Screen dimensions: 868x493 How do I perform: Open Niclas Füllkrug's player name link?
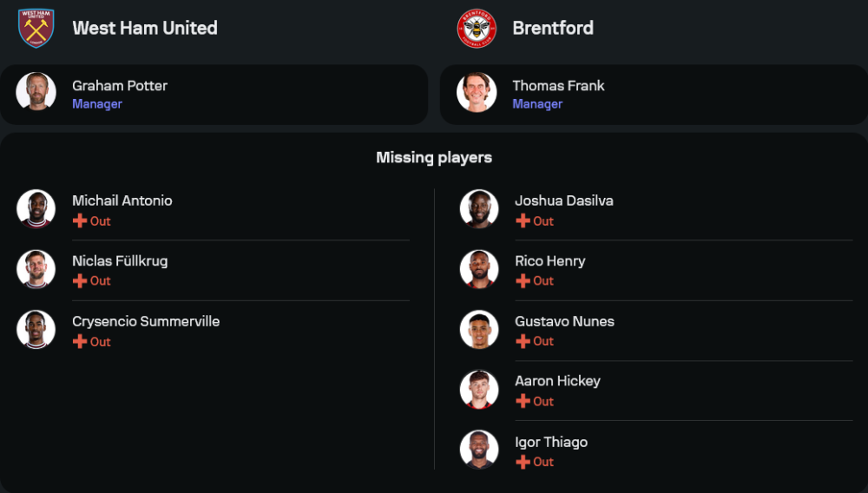coord(120,261)
